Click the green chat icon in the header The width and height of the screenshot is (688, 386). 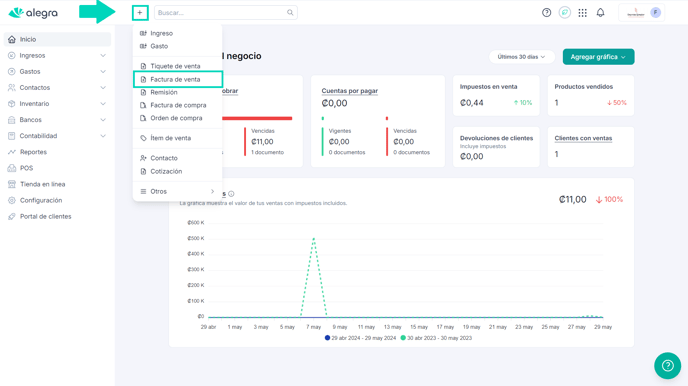tap(565, 13)
